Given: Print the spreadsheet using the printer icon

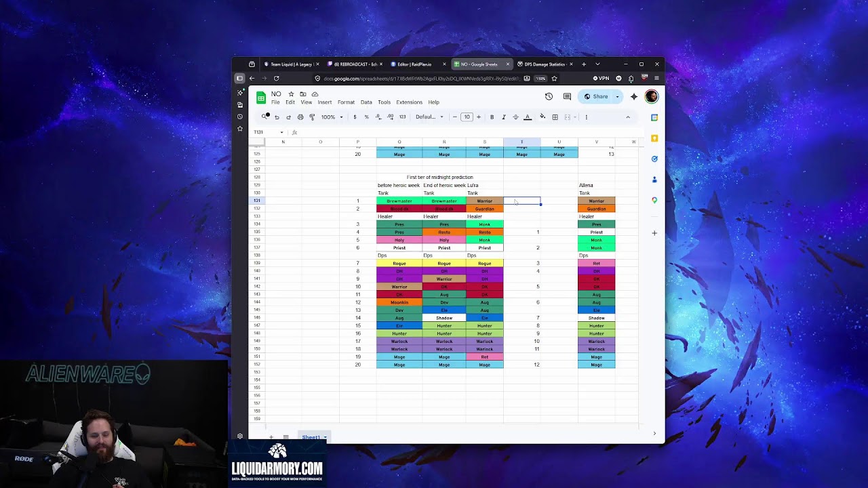Looking at the screenshot, I should tap(300, 117).
